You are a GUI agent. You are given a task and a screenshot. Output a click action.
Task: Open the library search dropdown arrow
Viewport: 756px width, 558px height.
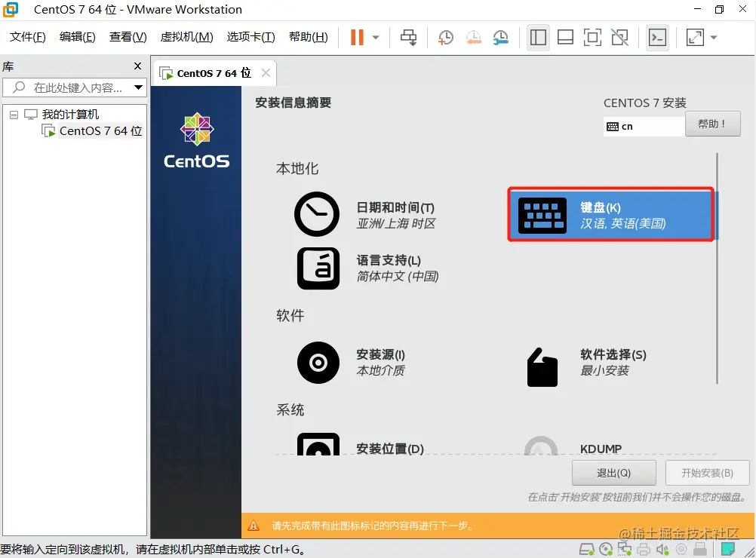coord(138,87)
